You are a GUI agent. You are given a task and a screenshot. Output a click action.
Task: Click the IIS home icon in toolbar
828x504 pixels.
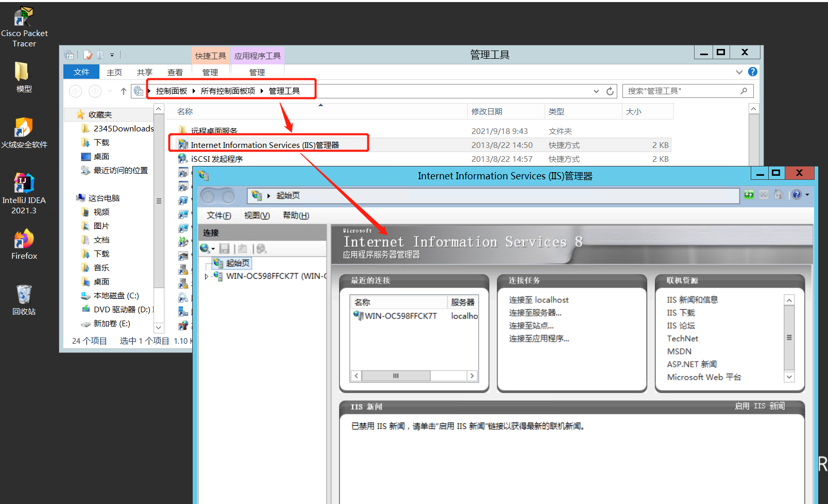[x=779, y=195]
